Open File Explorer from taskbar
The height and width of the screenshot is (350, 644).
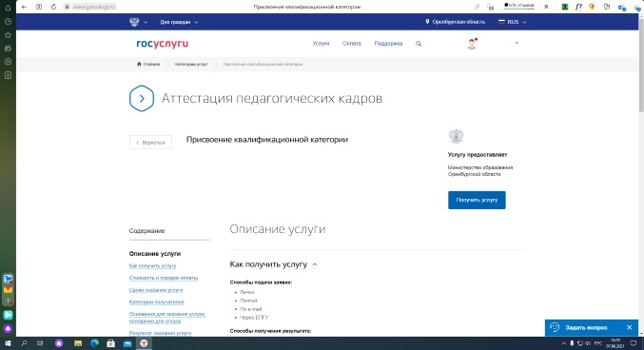(78, 343)
